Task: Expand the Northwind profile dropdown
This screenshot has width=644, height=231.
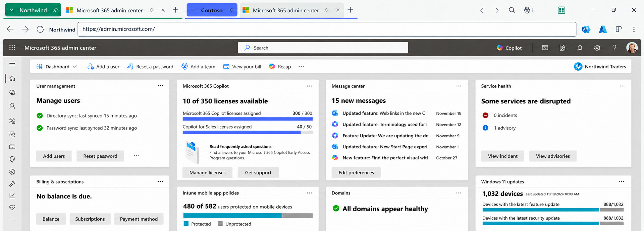Action: coord(11,10)
